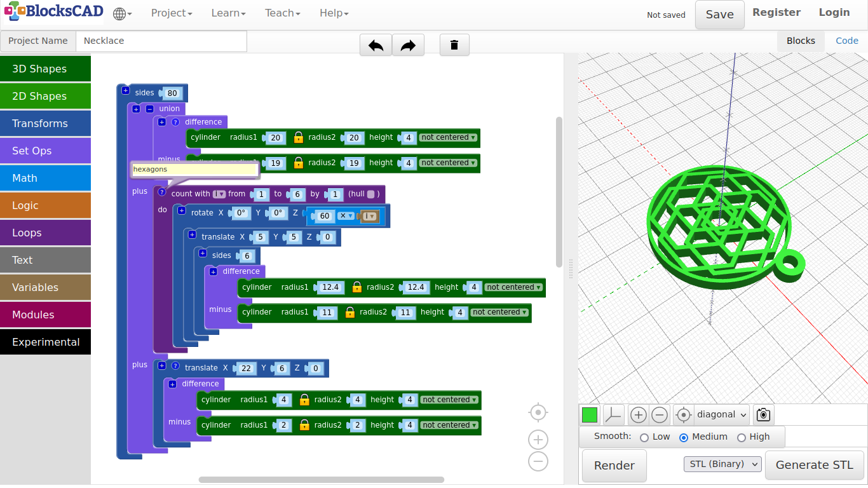
Task: Click the green render color swatch
Action: (590, 415)
